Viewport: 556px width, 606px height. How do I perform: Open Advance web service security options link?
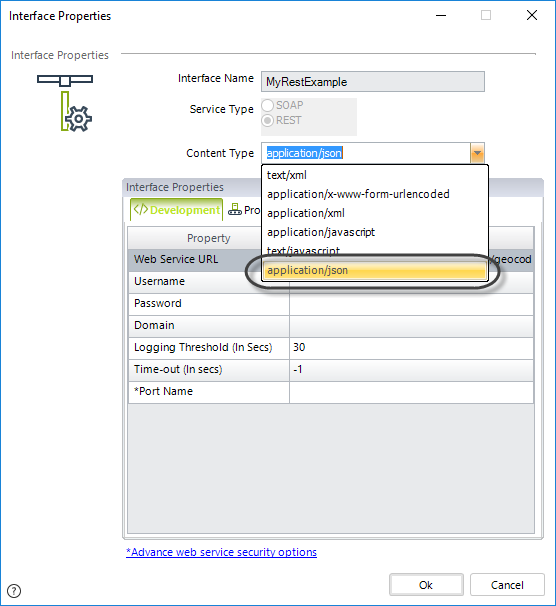[221, 552]
